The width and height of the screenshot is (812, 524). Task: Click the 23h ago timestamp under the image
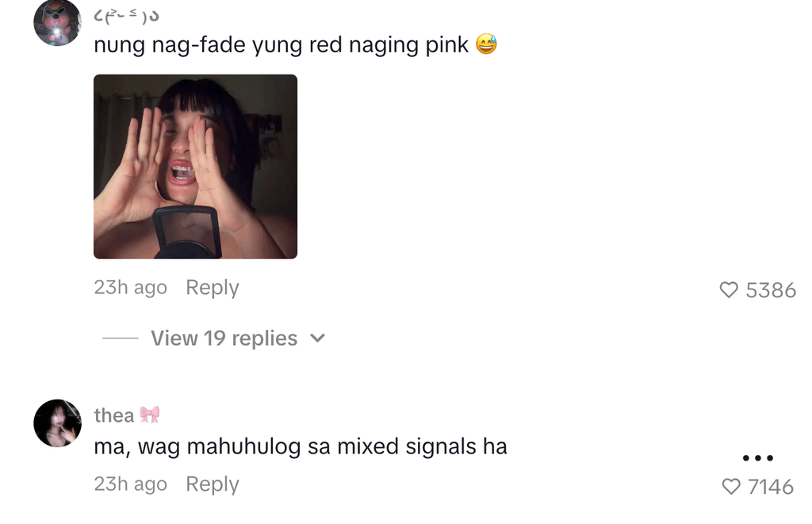pos(131,288)
